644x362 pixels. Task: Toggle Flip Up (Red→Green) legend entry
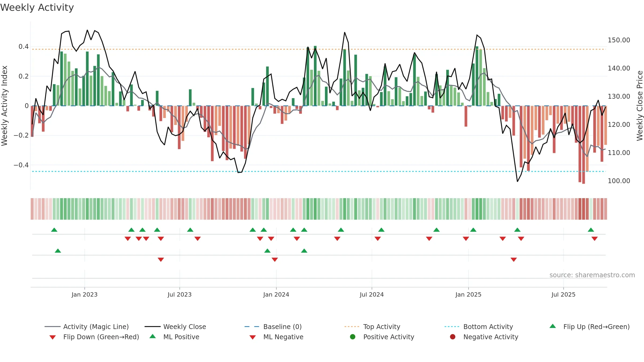[x=590, y=327]
